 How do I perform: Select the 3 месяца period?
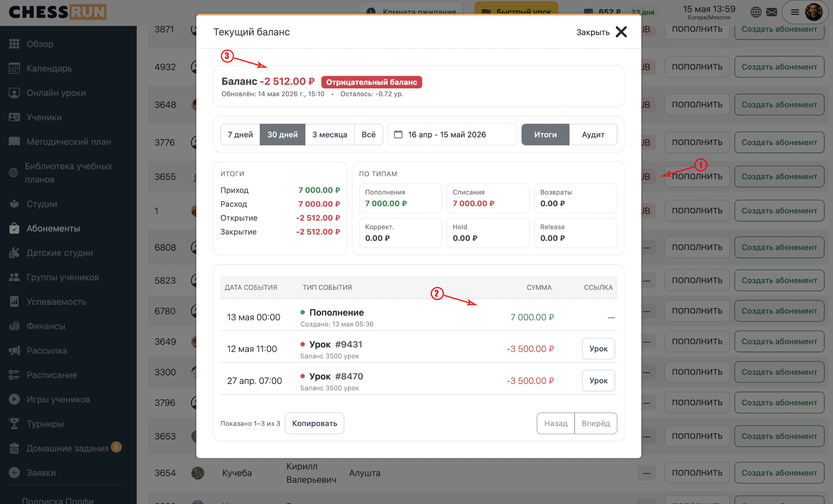coord(330,135)
